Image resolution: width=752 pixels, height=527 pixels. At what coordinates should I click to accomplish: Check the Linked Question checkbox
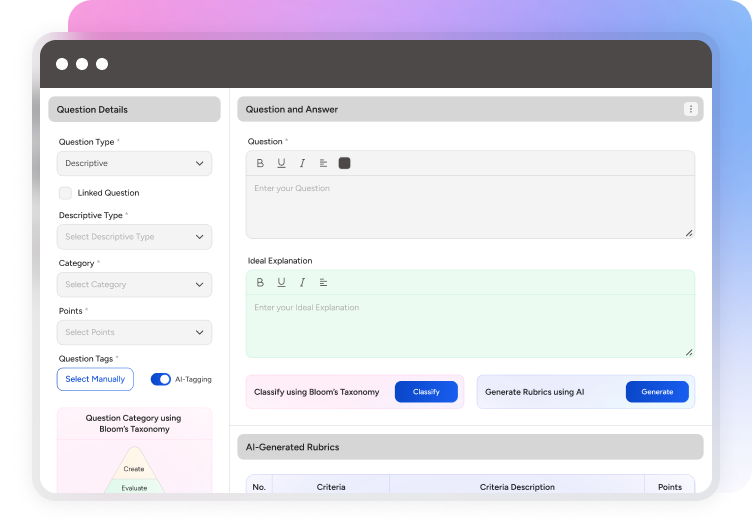tap(66, 192)
